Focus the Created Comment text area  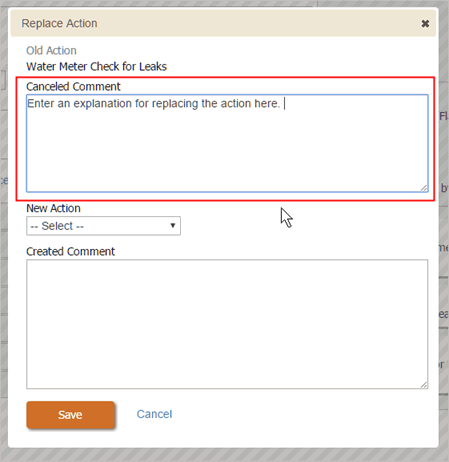[227, 324]
